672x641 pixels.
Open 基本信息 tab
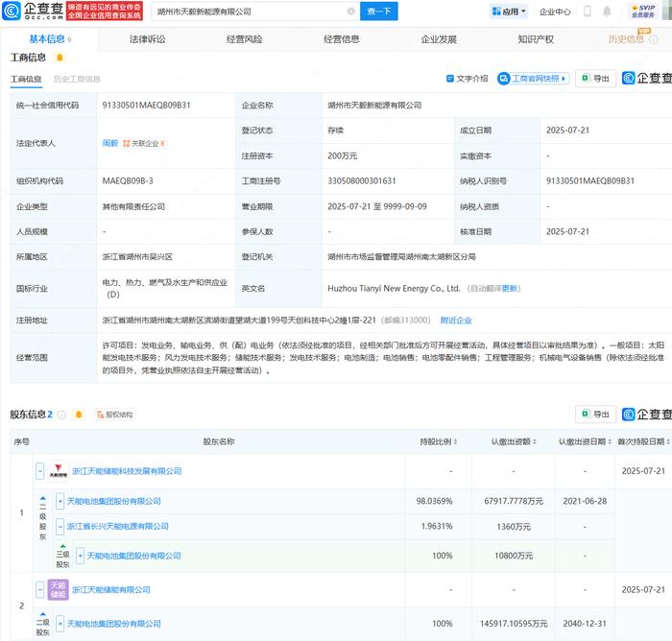coord(50,39)
